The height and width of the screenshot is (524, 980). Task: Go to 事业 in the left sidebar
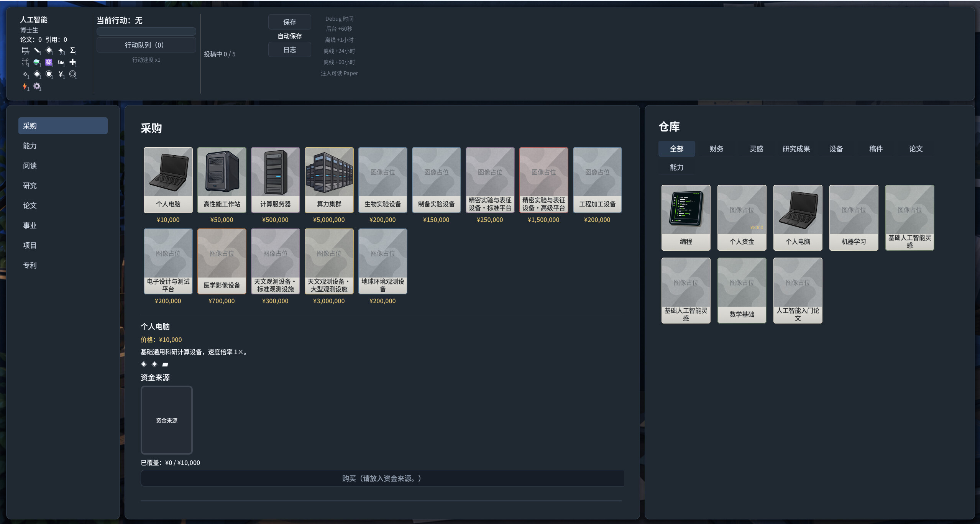point(63,225)
